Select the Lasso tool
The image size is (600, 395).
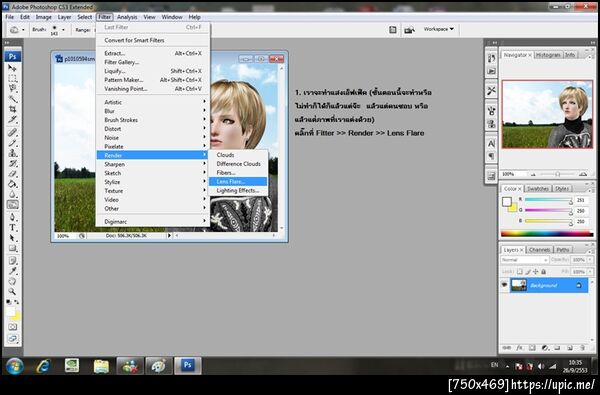click(12, 89)
